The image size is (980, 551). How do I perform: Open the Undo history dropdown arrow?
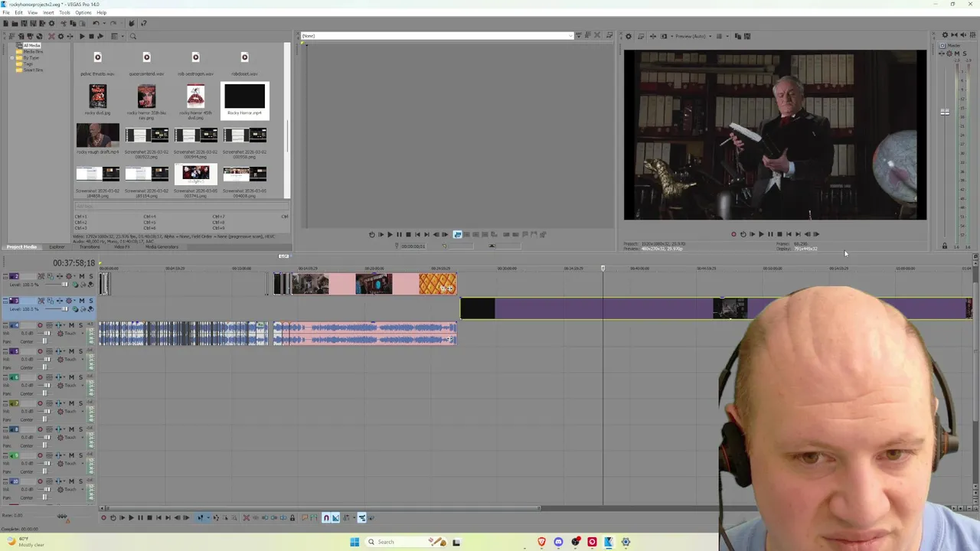coord(104,23)
